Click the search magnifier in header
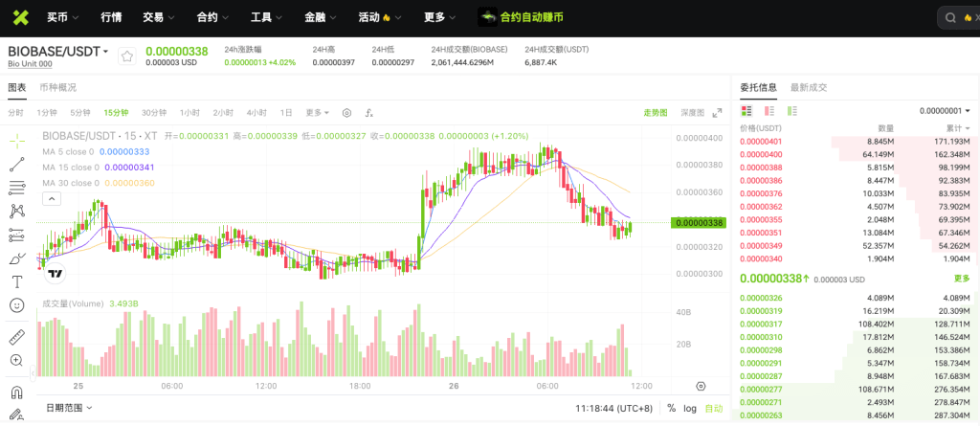The image size is (980, 426). 950,18
